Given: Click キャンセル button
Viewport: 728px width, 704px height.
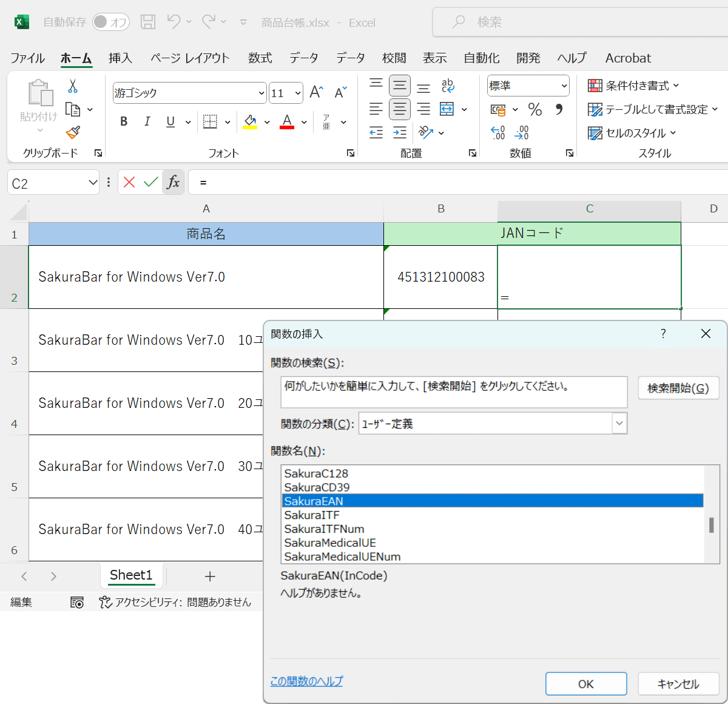Looking at the screenshot, I should pyautogui.click(x=678, y=684).
